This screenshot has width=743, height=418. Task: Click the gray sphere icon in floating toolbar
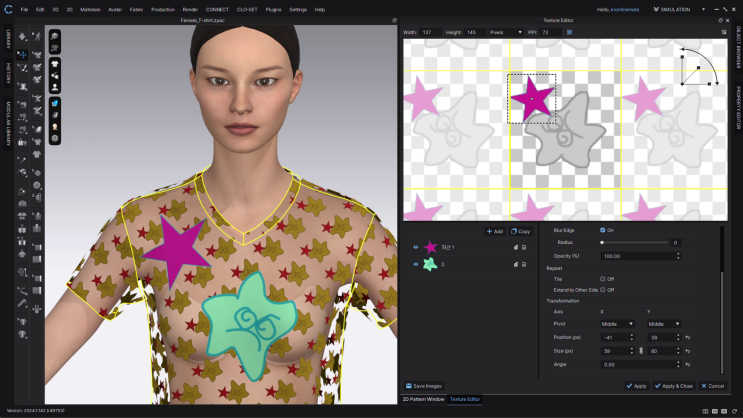click(x=54, y=138)
